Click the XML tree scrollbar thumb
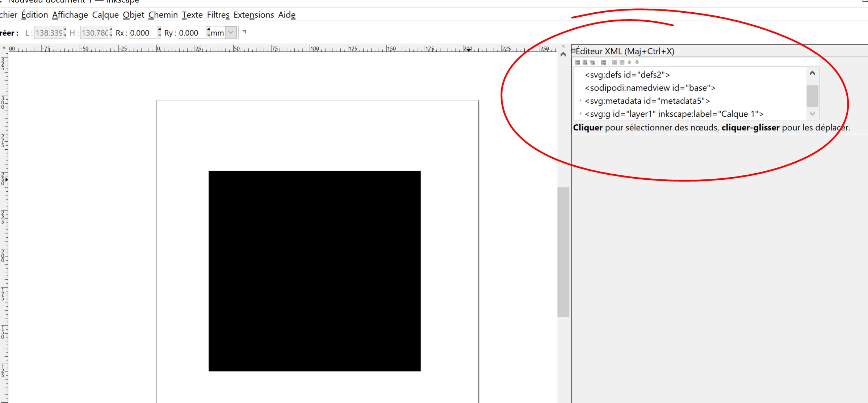The height and width of the screenshot is (403, 868). [x=812, y=96]
